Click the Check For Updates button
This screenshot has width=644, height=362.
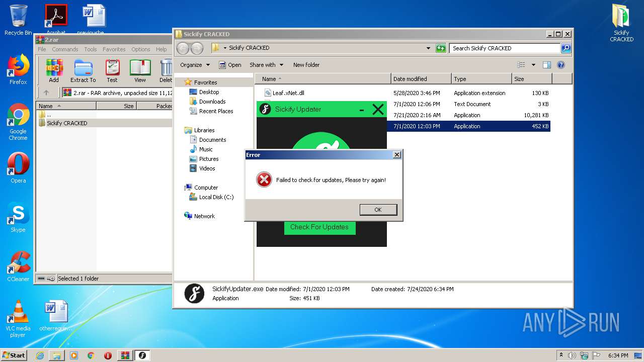[319, 227]
